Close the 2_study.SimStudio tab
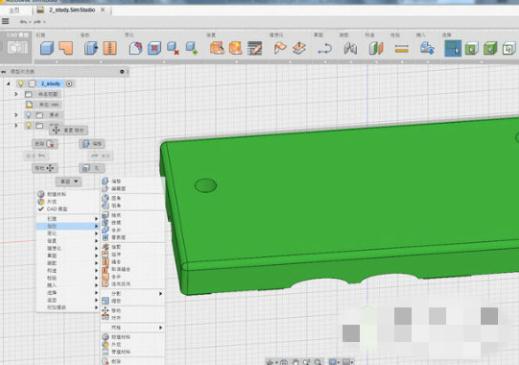 click(x=103, y=10)
